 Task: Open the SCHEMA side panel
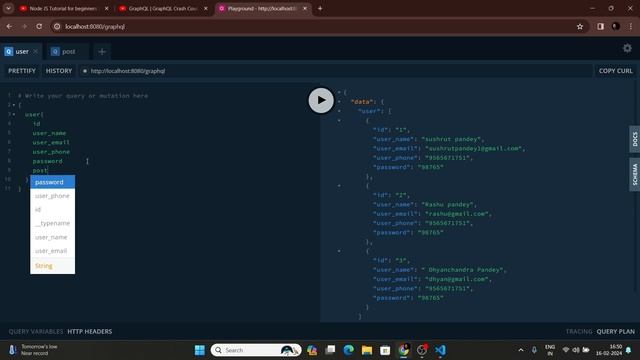pos(635,174)
